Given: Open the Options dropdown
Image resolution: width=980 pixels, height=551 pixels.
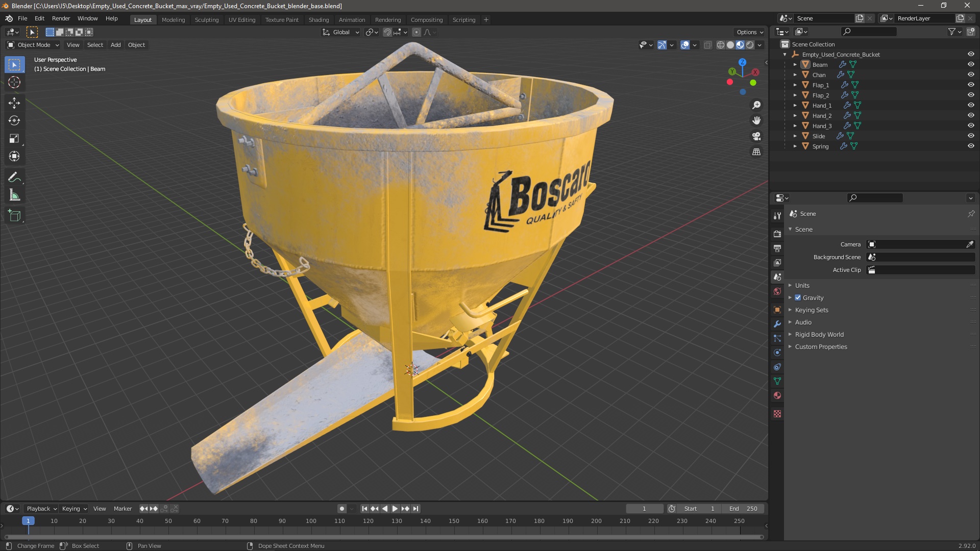Looking at the screenshot, I should [x=749, y=32].
